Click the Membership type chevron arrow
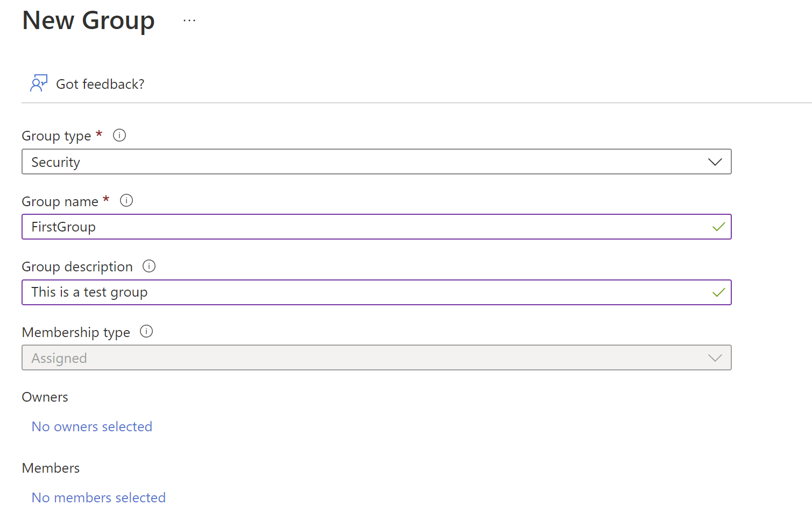The image size is (812, 526). [x=715, y=358]
